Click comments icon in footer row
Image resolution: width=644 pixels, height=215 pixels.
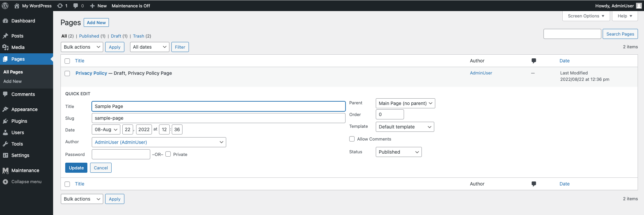[534, 184]
